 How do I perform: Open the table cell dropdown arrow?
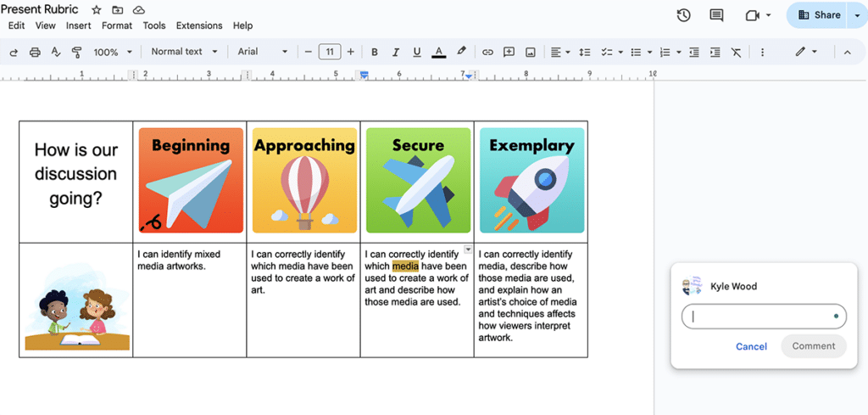(x=468, y=250)
